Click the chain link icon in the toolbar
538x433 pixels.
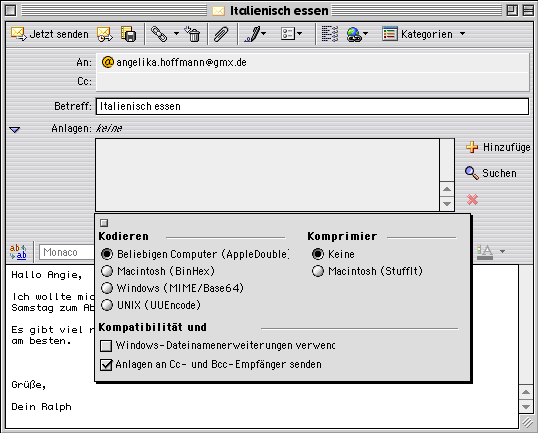(159, 34)
